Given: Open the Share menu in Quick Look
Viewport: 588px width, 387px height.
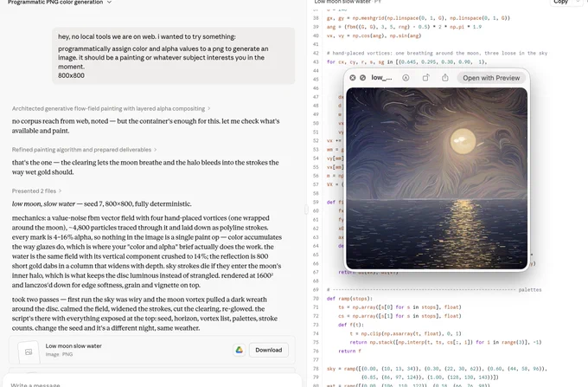Looking at the screenshot, I should coord(445,78).
